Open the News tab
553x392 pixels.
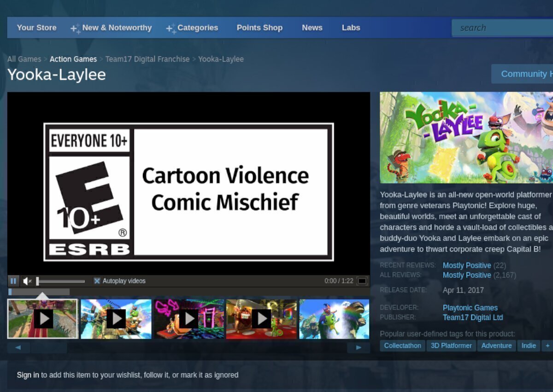pyautogui.click(x=312, y=28)
